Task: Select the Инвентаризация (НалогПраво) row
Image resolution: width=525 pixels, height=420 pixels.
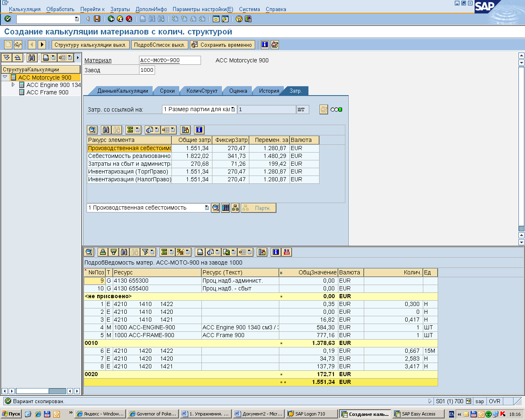Action: [x=203, y=179]
